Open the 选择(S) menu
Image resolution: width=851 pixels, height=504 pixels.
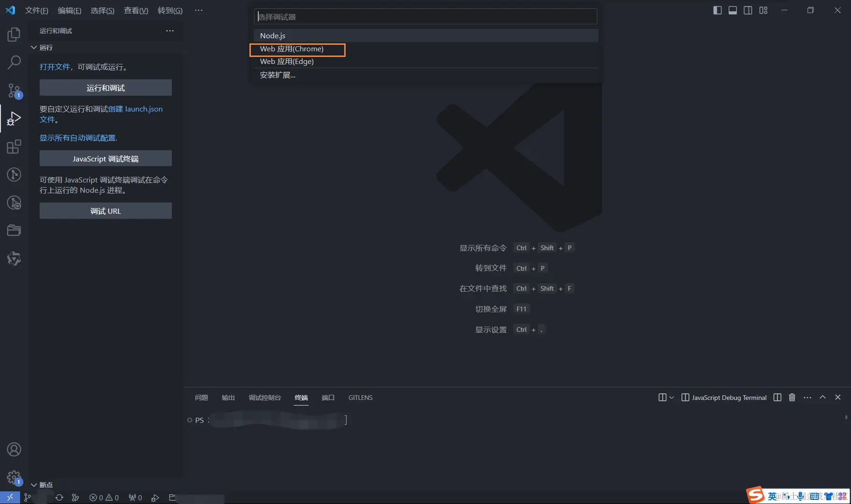click(x=102, y=10)
